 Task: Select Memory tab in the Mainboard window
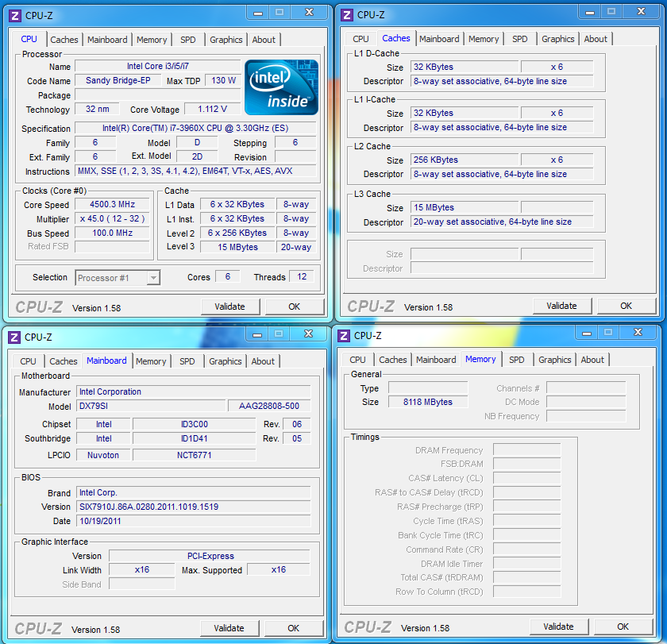(x=151, y=361)
